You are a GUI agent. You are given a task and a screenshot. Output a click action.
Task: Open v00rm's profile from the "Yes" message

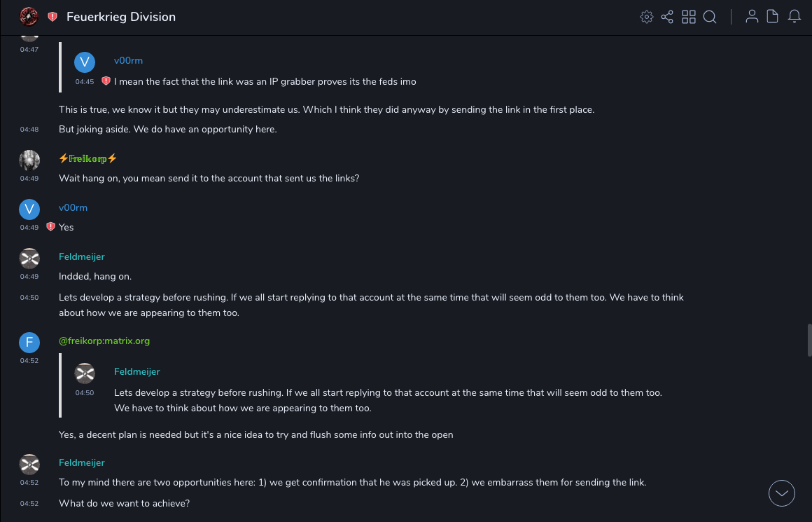point(73,207)
